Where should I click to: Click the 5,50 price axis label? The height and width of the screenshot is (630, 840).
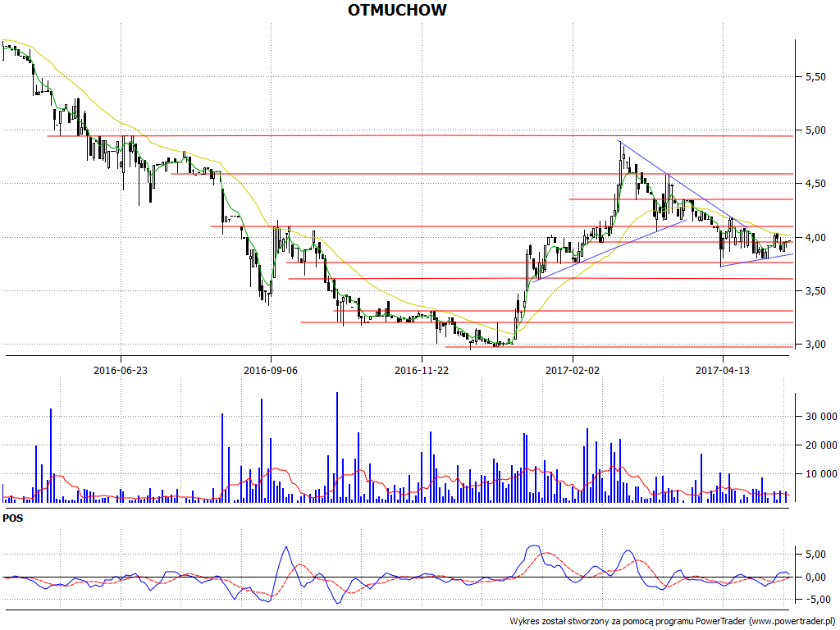(x=815, y=76)
